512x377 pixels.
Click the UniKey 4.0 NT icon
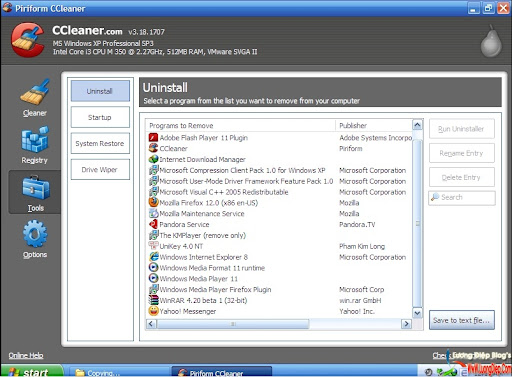pyautogui.click(x=153, y=246)
